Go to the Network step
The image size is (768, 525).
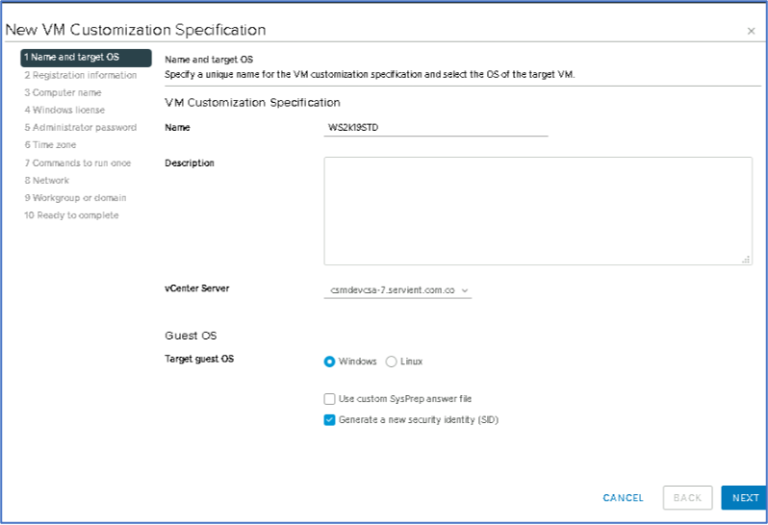[47, 180]
